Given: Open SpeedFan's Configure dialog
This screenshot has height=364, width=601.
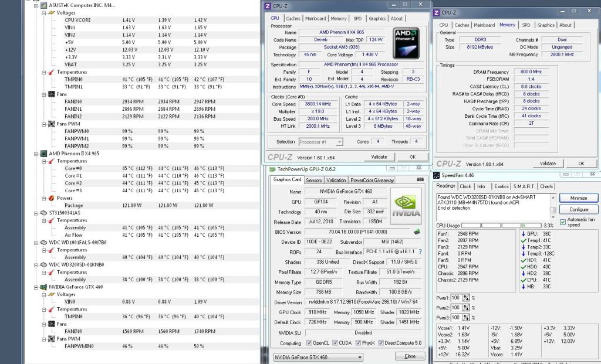Looking at the screenshot, I should coord(579,209).
